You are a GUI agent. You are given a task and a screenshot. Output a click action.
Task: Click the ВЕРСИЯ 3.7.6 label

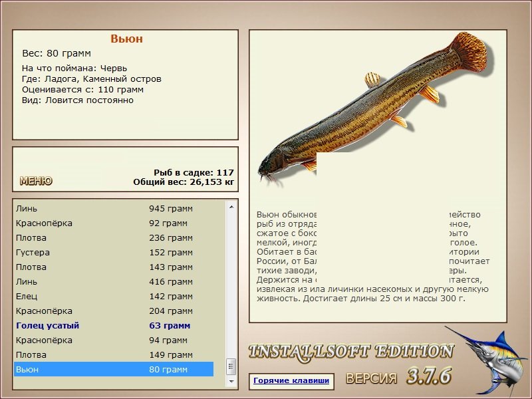click(x=399, y=376)
